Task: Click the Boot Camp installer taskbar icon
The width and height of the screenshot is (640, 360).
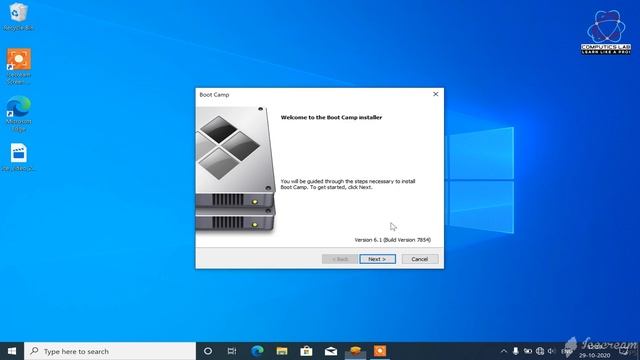Action: pos(356,351)
